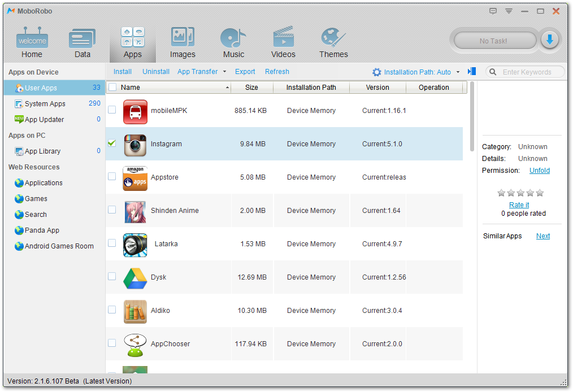Viewport: 573px width, 392px height.
Task: Open the Images section icon
Action: pyautogui.click(x=183, y=37)
